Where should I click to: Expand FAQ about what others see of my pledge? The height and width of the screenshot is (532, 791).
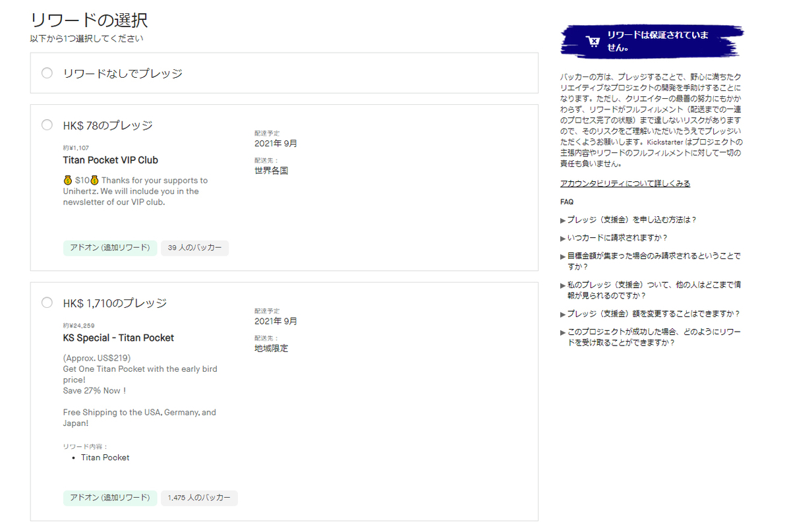click(650, 290)
